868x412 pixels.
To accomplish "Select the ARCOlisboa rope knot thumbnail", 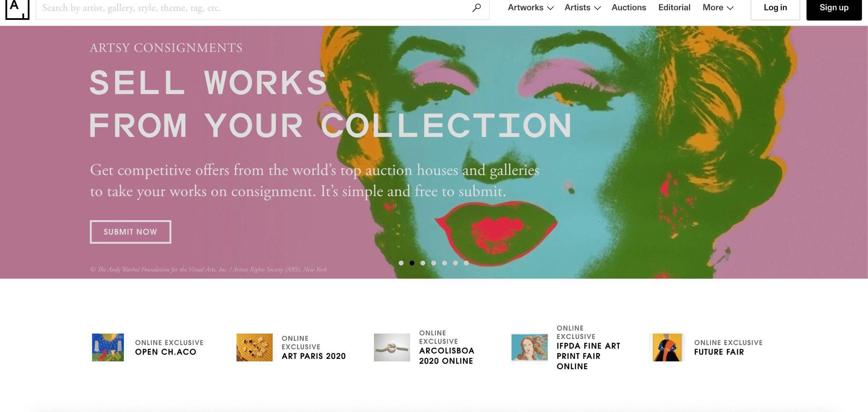I will (392, 347).
